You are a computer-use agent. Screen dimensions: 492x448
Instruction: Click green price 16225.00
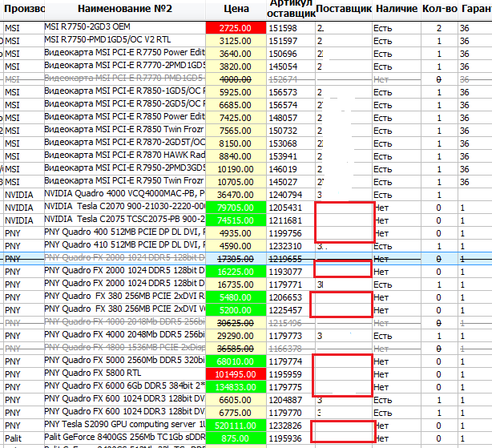(236, 272)
